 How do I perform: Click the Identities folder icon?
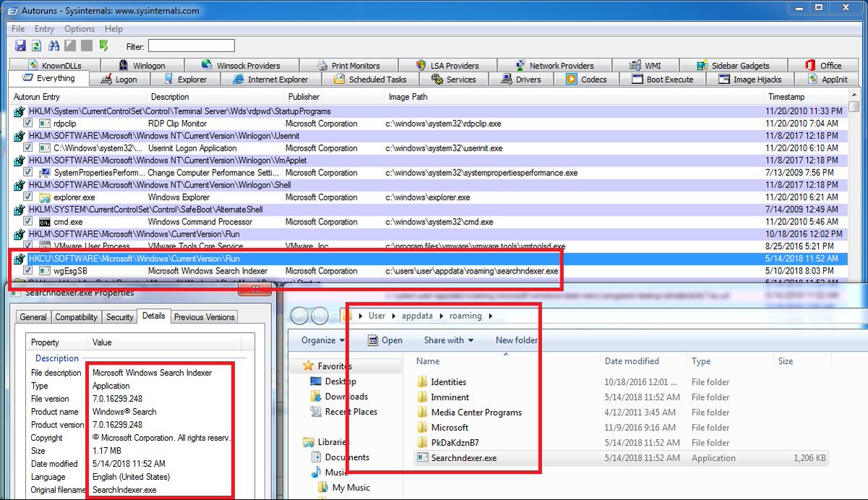coord(422,382)
